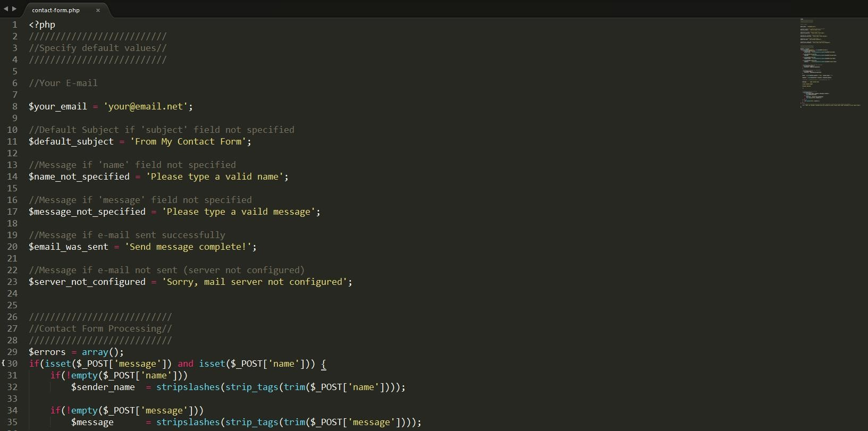Place cursor in 'your@email.net' string
Viewport: 868px width, 431px height.
click(x=146, y=106)
